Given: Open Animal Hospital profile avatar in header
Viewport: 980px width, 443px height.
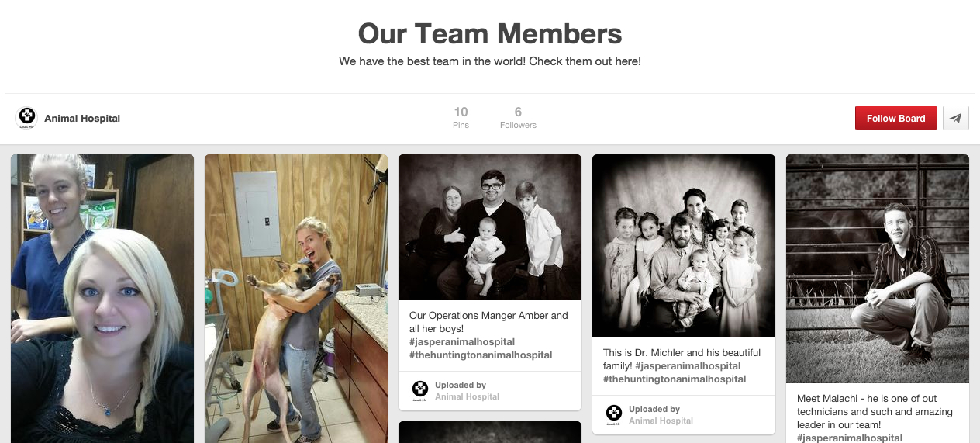Looking at the screenshot, I should coord(27,118).
